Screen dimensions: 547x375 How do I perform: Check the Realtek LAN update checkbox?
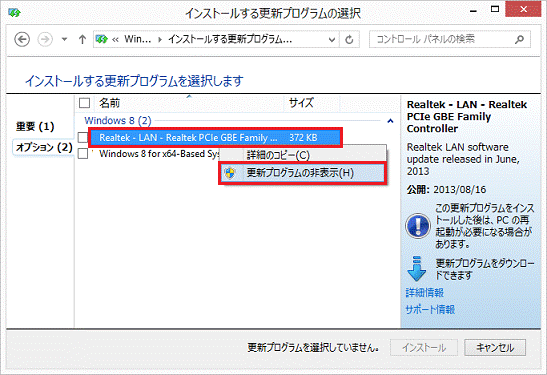83,137
